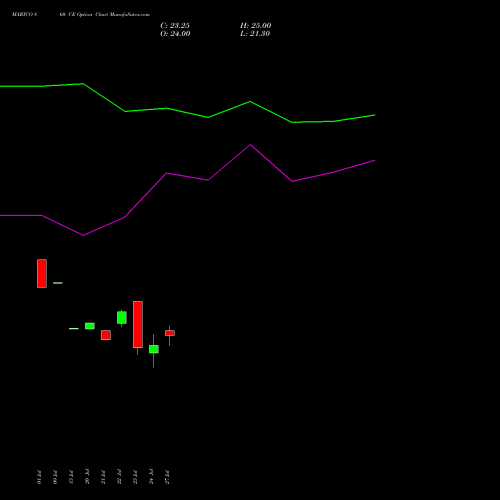Select the green candlestick above the 20 Jul label
The height and width of the screenshot is (500, 500).
click(90, 326)
